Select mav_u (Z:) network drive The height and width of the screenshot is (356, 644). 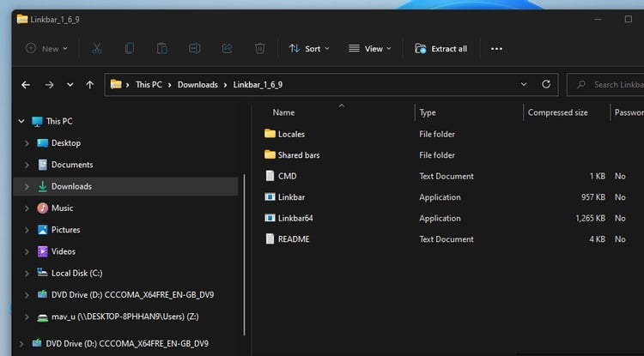tap(125, 317)
